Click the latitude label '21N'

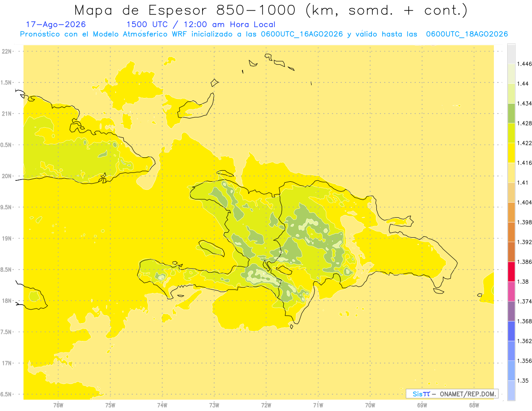coord(7,114)
